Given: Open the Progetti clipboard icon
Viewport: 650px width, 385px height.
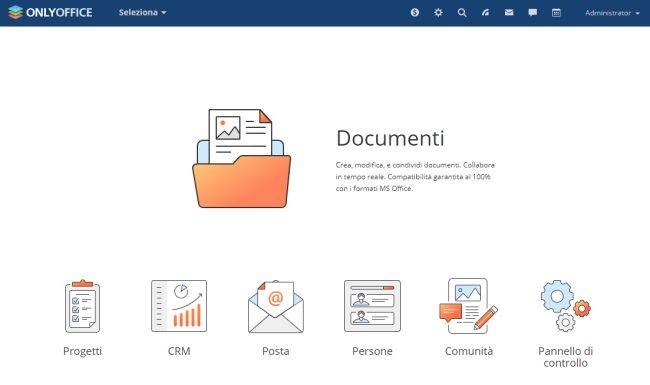Looking at the screenshot, I should coord(82,306).
